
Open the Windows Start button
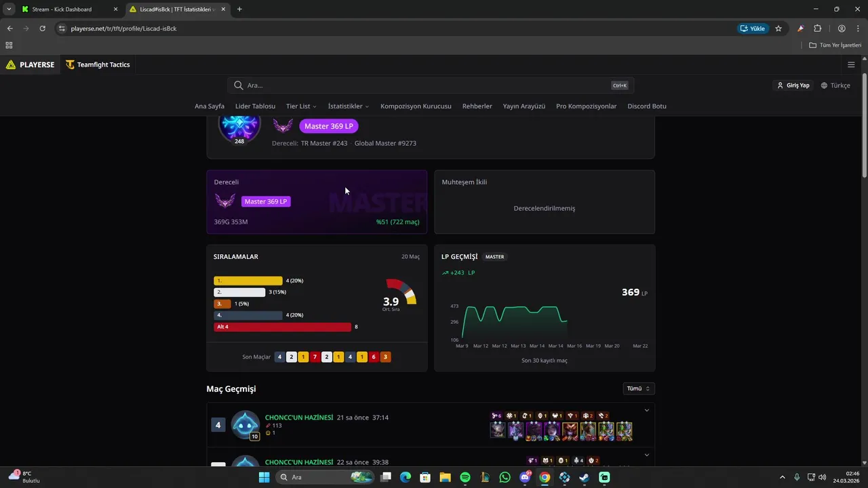(x=264, y=477)
